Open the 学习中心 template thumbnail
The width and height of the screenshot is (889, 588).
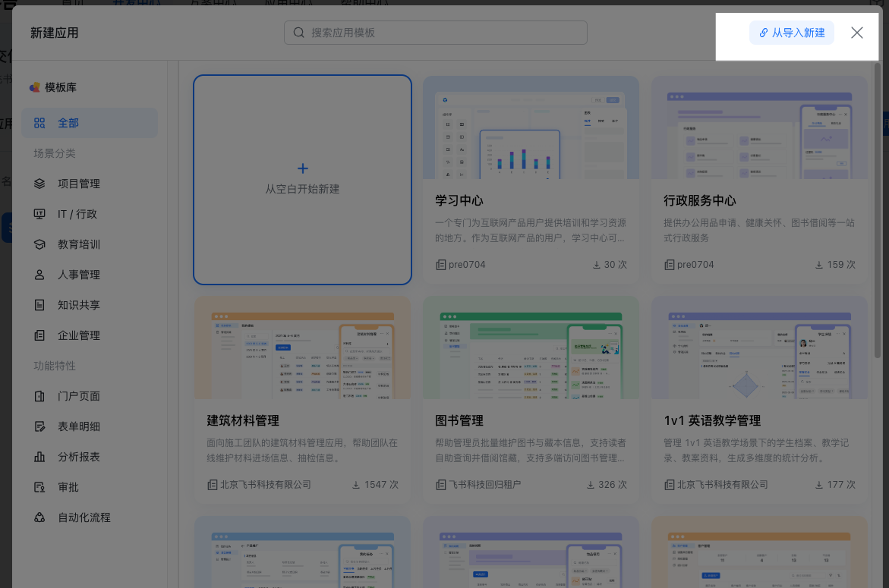click(531, 127)
